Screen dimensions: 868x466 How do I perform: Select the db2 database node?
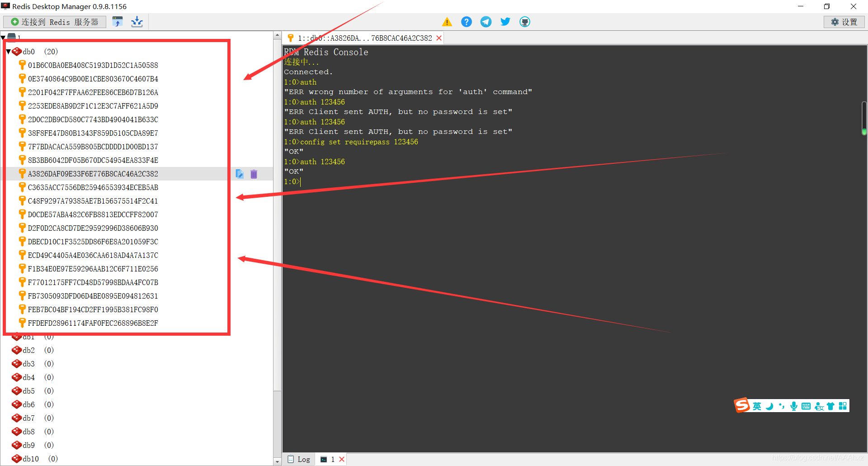(x=33, y=350)
